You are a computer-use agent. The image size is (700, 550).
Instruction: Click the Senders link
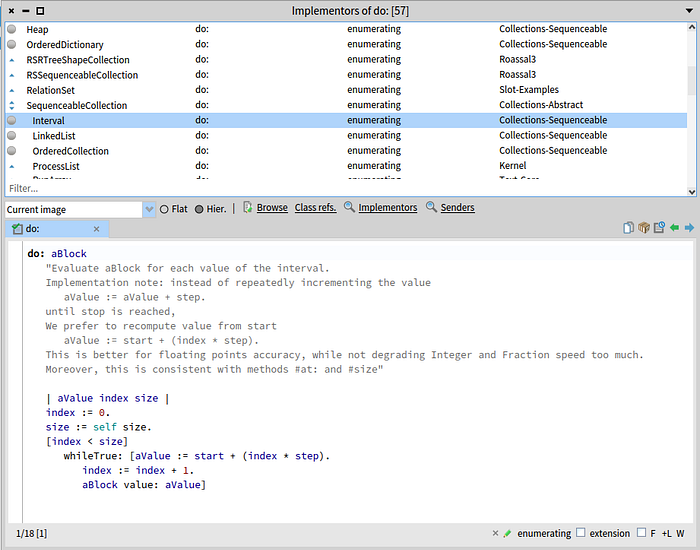[458, 208]
